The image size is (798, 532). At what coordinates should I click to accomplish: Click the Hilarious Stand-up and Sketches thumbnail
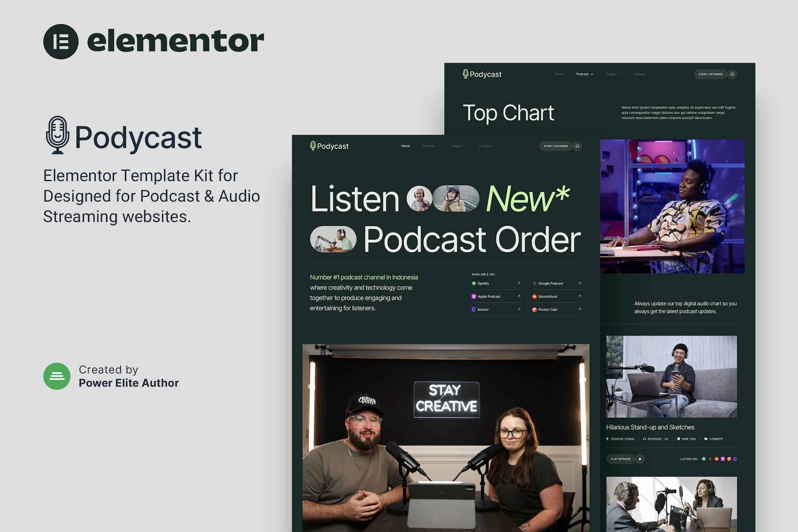pyautogui.click(x=671, y=376)
